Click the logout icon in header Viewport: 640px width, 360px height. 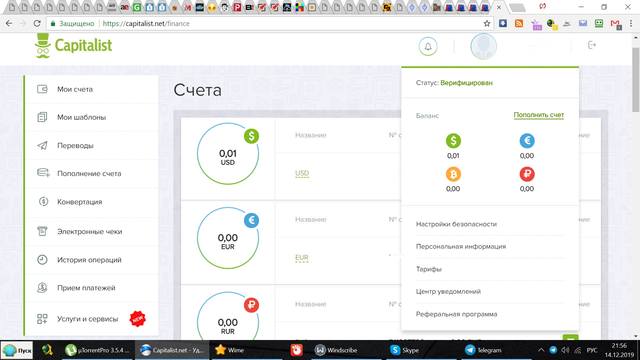coord(592,45)
